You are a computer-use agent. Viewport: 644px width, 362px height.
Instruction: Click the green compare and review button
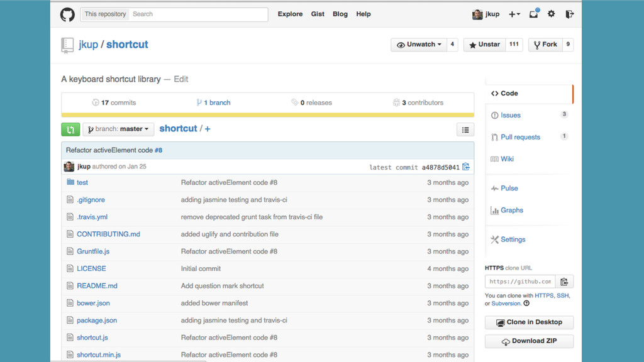pyautogui.click(x=70, y=129)
